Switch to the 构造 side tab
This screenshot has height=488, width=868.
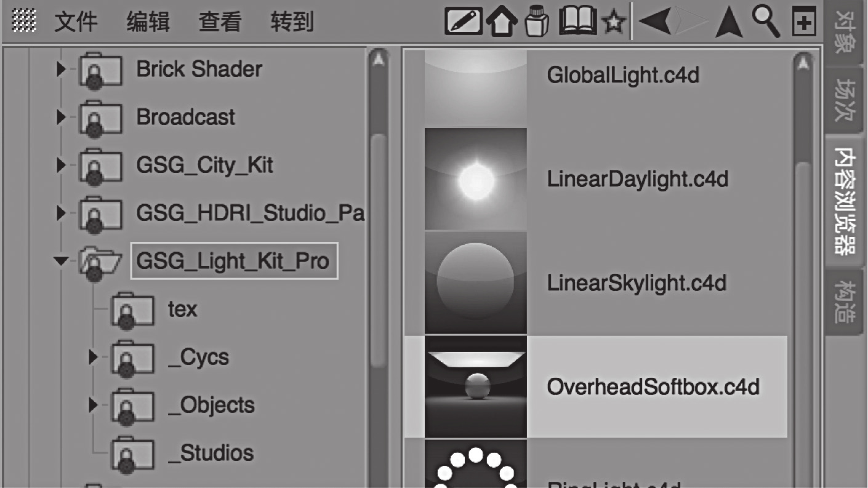tap(846, 302)
